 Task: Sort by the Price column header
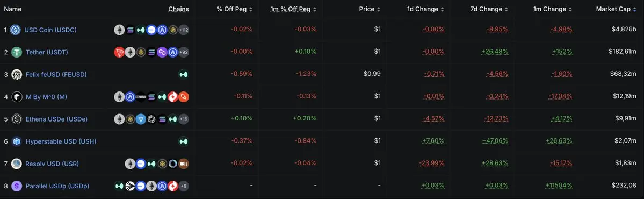369,9
